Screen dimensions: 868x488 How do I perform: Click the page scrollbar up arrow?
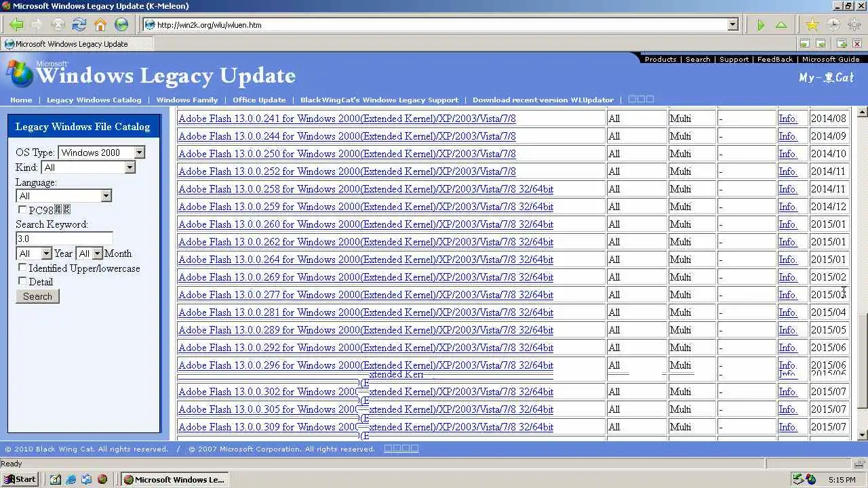863,113
